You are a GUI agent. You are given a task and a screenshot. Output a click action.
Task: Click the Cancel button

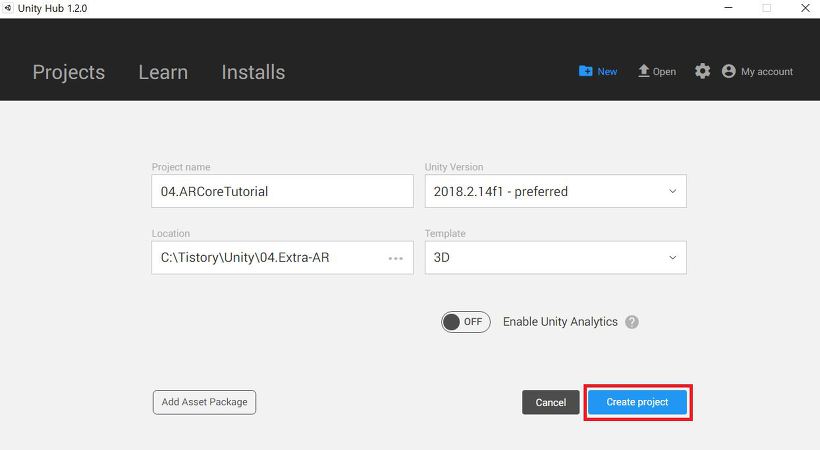(x=551, y=402)
